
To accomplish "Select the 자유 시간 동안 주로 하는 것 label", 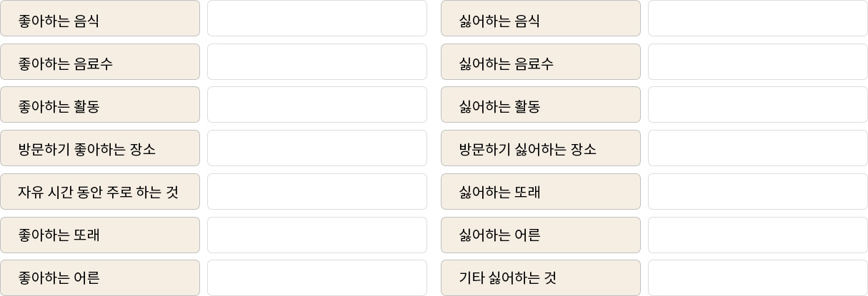I will (x=98, y=192).
